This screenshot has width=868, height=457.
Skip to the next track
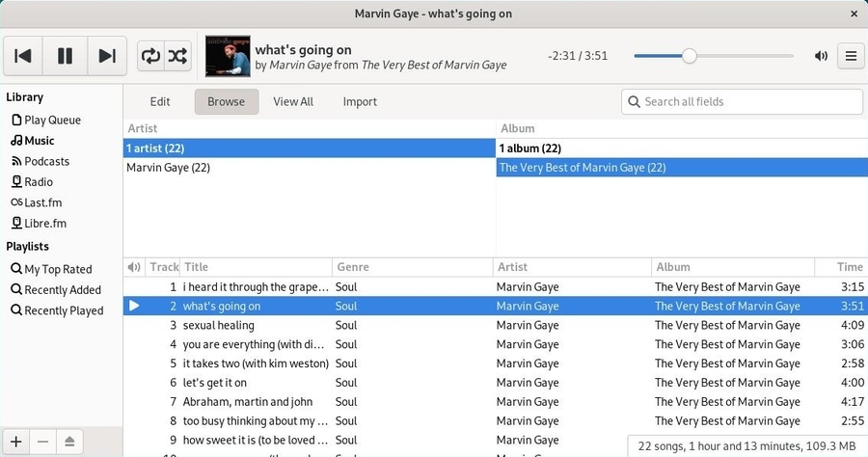click(x=107, y=56)
